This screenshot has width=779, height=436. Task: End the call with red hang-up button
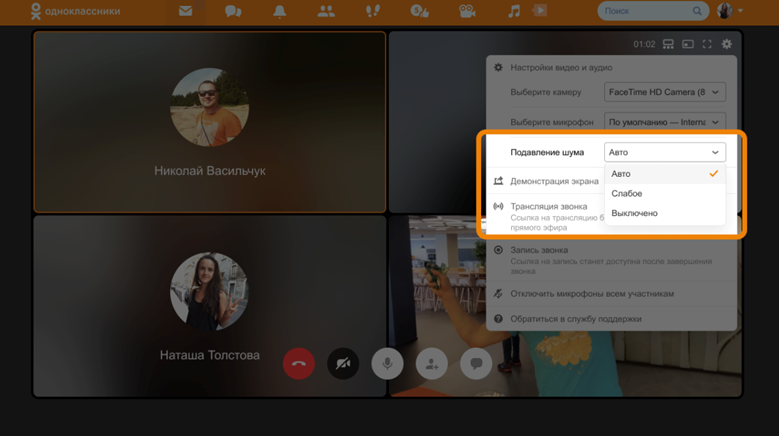pyautogui.click(x=299, y=363)
